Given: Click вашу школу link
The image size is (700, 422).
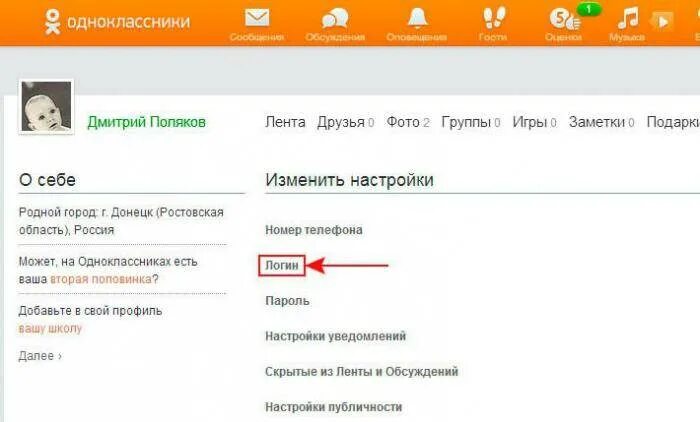Looking at the screenshot, I should [x=50, y=329].
